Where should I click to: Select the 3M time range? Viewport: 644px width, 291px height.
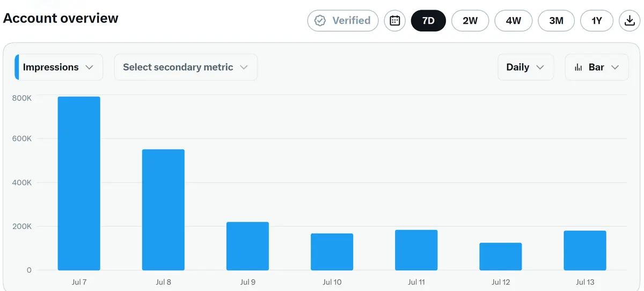click(x=557, y=21)
